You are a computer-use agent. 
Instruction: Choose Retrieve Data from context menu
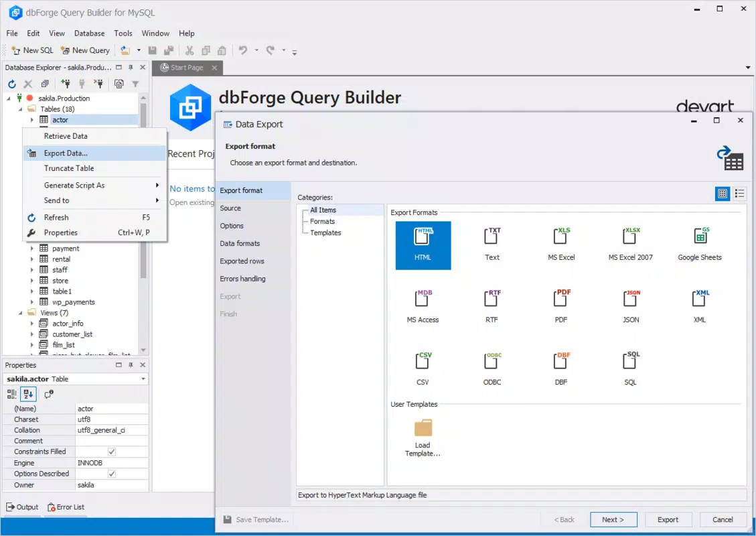[x=94, y=136]
